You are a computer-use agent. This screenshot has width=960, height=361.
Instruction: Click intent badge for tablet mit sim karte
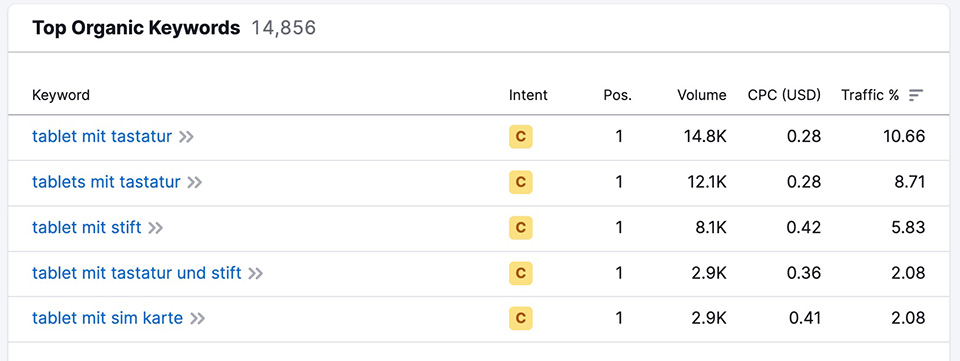520,318
